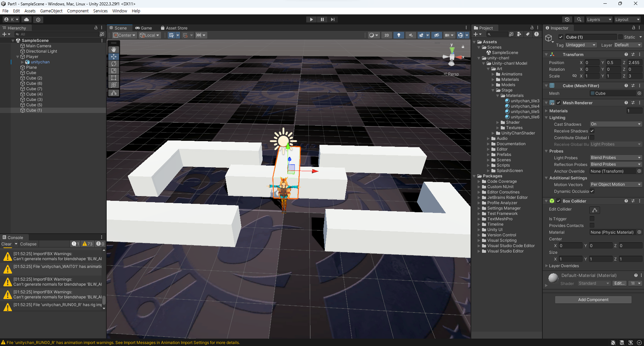
Task: Open the Unity Cloud icon
Action: point(26,19)
